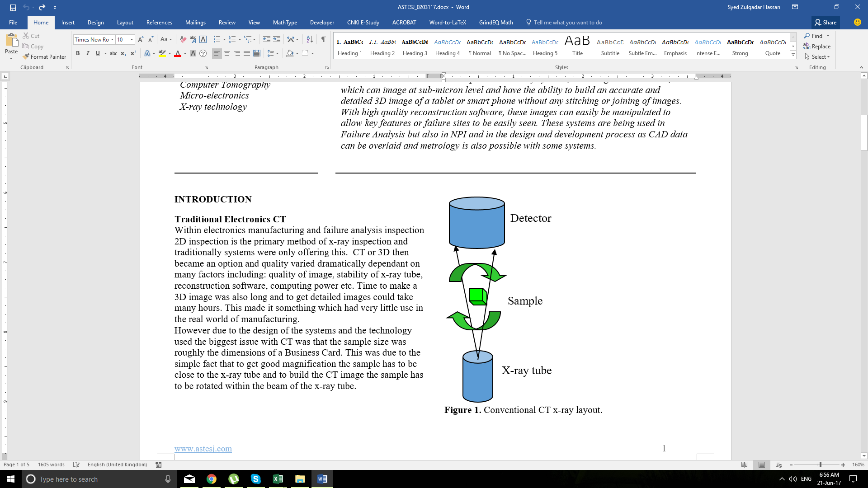Image resolution: width=868 pixels, height=488 pixels.
Task: Open the References tab
Action: pyautogui.click(x=159, y=22)
